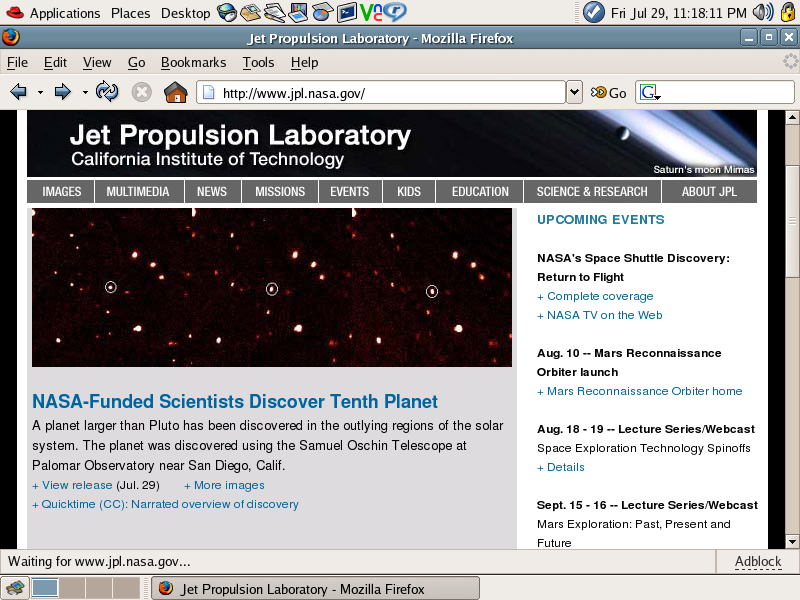Launch the spreadsheet app panel icon
The image size is (800, 600).
322,12
